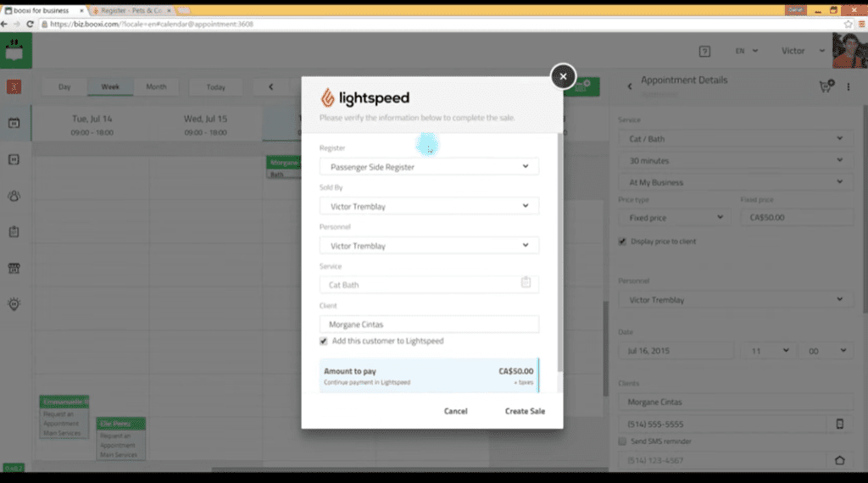Open the Register dropdown

coord(429,167)
